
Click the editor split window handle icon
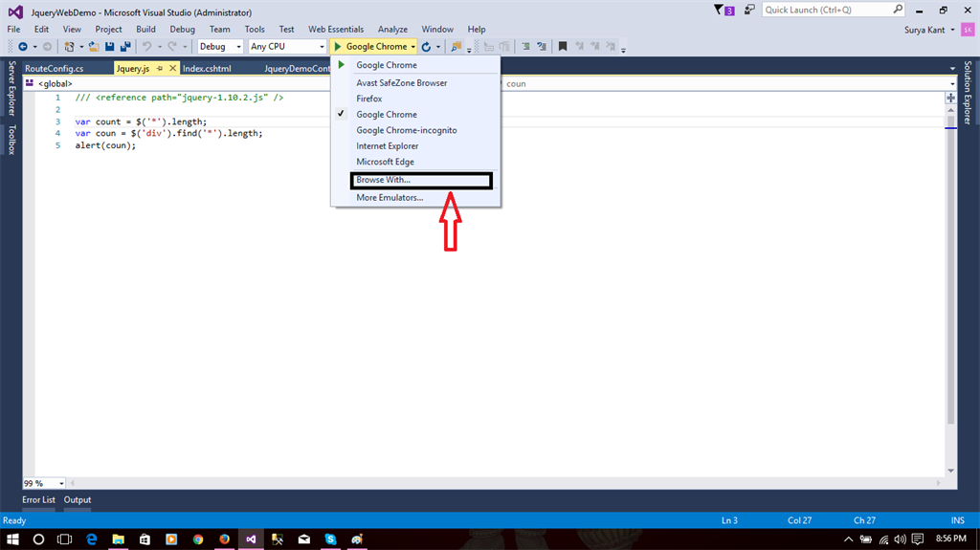pyautogui.click(x=950, y=99)
